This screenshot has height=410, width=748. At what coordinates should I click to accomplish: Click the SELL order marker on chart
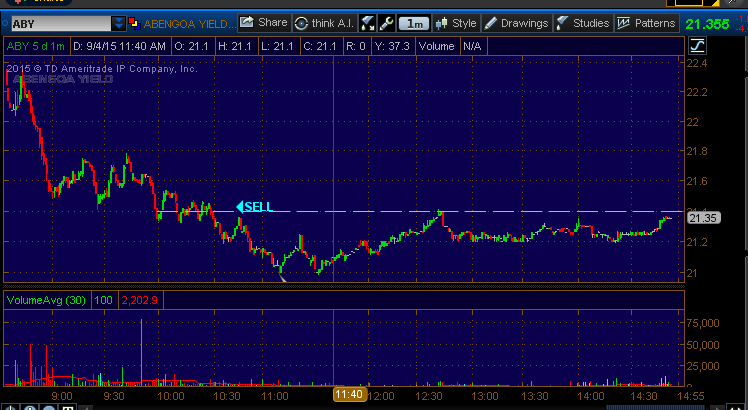pyautogui.click(x=254, y=207)
